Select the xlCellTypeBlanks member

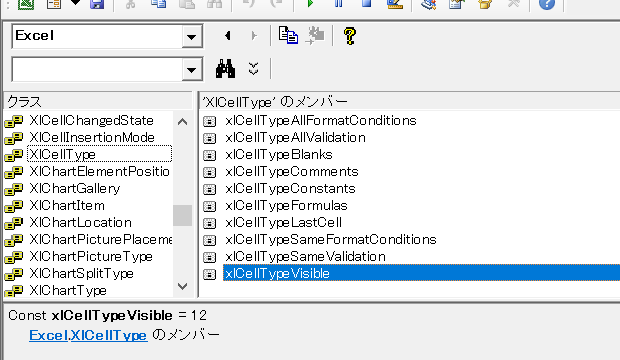tap(279, 154)
